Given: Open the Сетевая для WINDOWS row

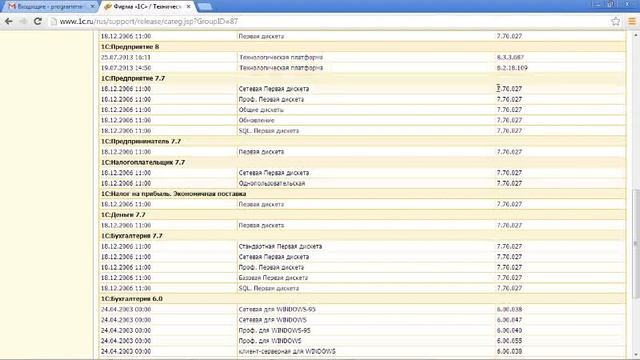Looking at the screenshot, I should coord(272,320).
